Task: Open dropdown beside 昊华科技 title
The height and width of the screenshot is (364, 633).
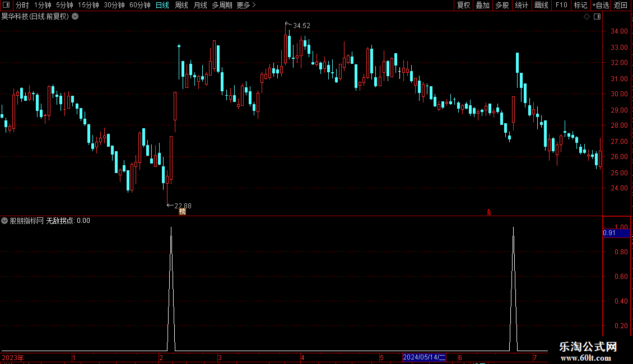Action: (75, 17)
